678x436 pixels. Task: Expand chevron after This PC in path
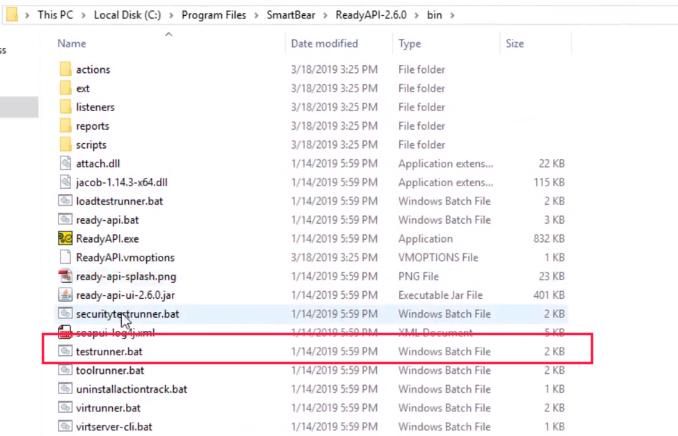tap(83, 16)
